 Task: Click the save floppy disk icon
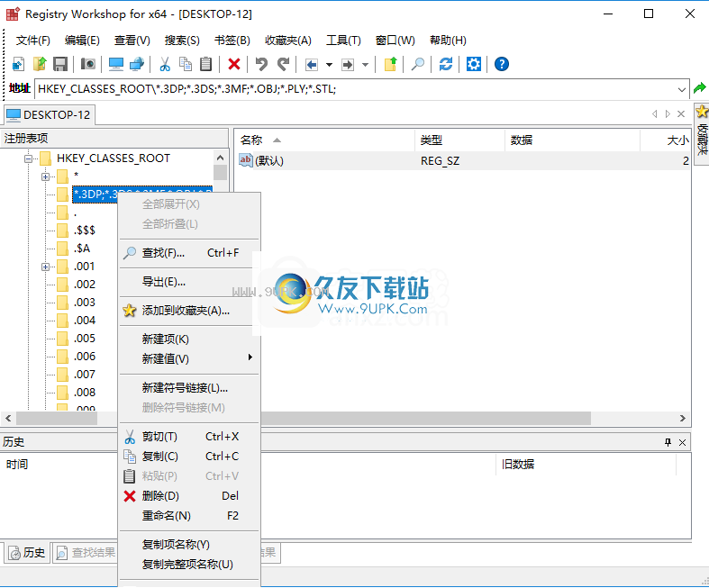60,64
